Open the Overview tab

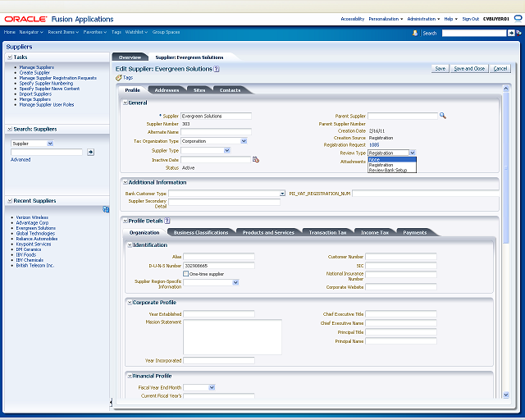point(130,57)
